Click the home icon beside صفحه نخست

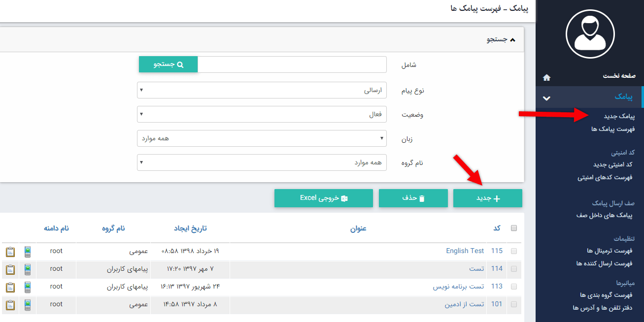(546, 77)
